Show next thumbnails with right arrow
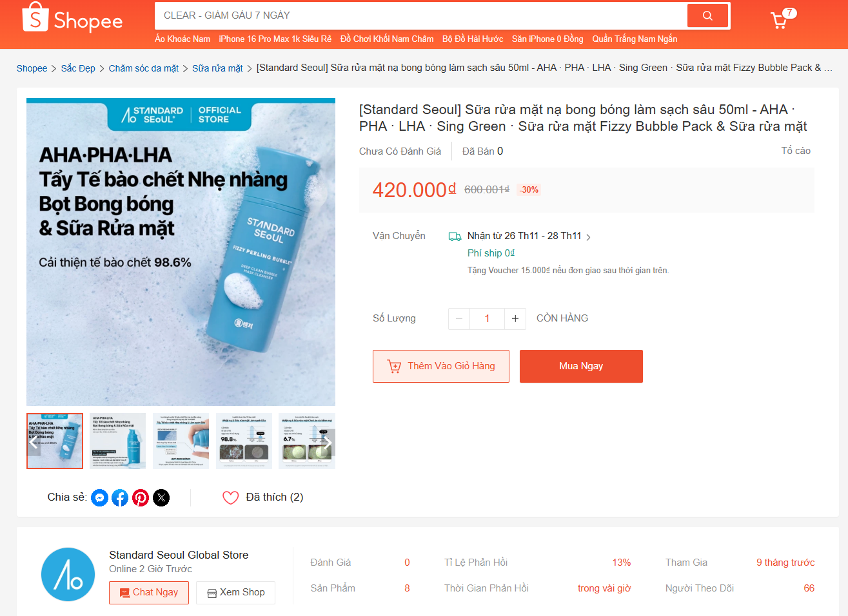This screenshot has height=616, width=848. 327,442
